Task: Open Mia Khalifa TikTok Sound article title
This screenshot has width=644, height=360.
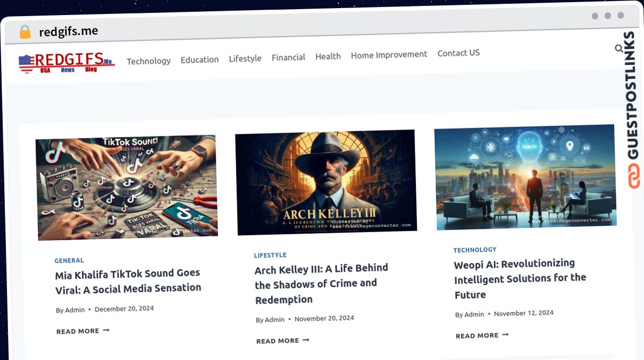Action: click(128, 281)
